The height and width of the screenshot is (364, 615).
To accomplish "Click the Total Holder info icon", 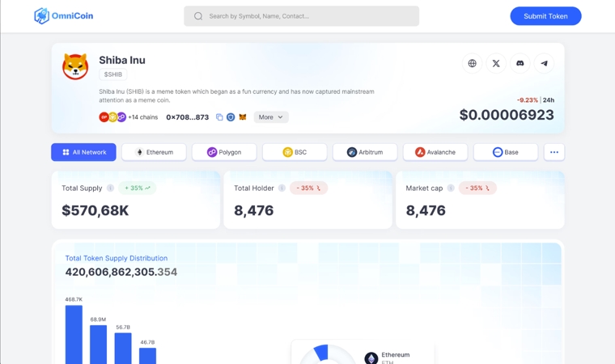I will click(282, 188).
